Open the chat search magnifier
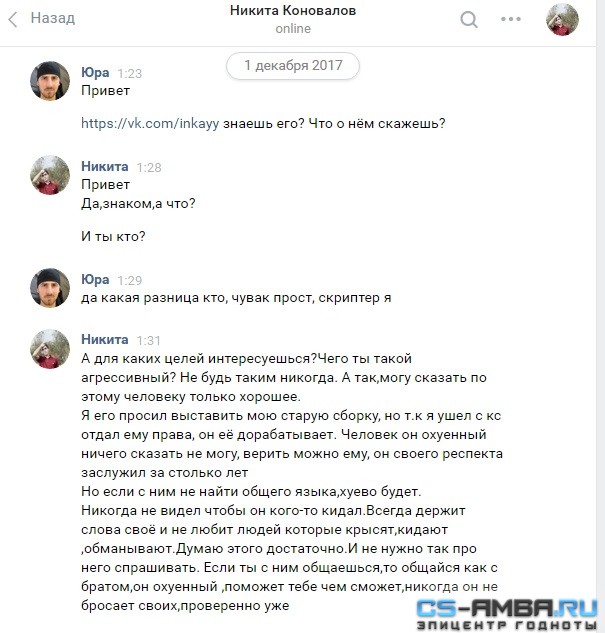The image size is (605, 633). tap(469, 19)
